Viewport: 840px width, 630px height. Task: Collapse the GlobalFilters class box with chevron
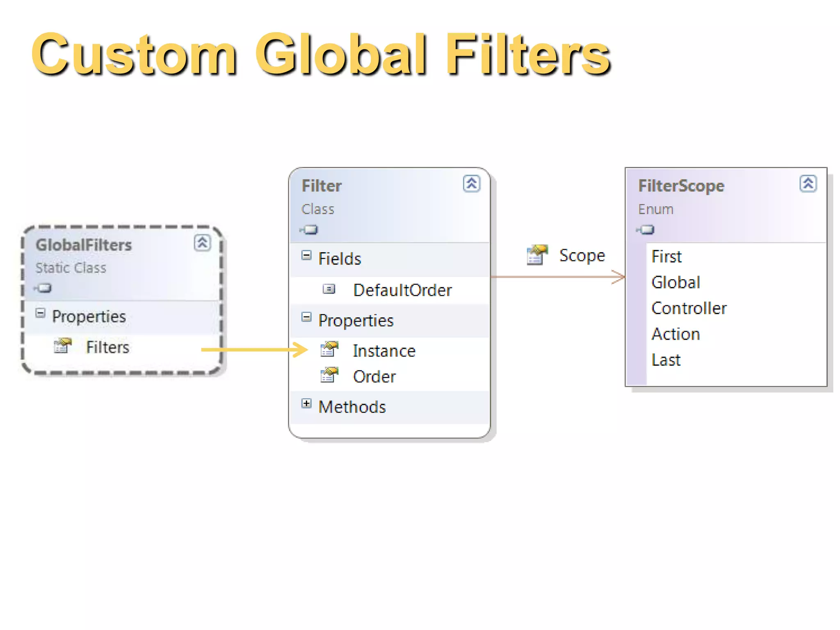(x=202, y=243)
